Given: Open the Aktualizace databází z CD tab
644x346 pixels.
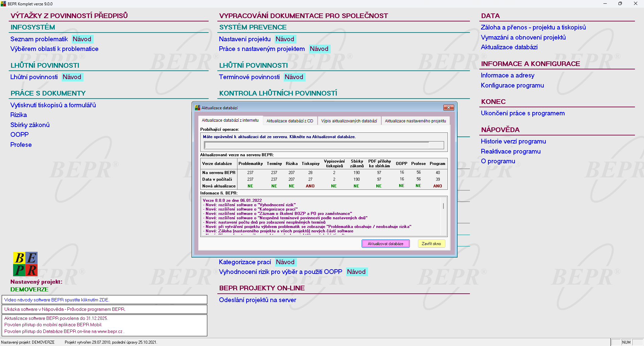Looking at the screenshot, I should point(290,121).
